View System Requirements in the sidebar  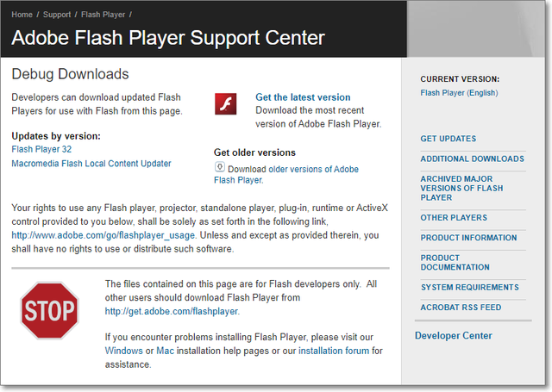coord(468,288)
